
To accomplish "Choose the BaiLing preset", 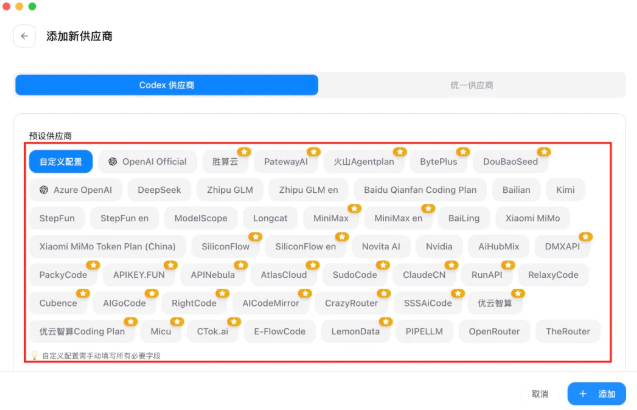I will (x=464, y=218).
